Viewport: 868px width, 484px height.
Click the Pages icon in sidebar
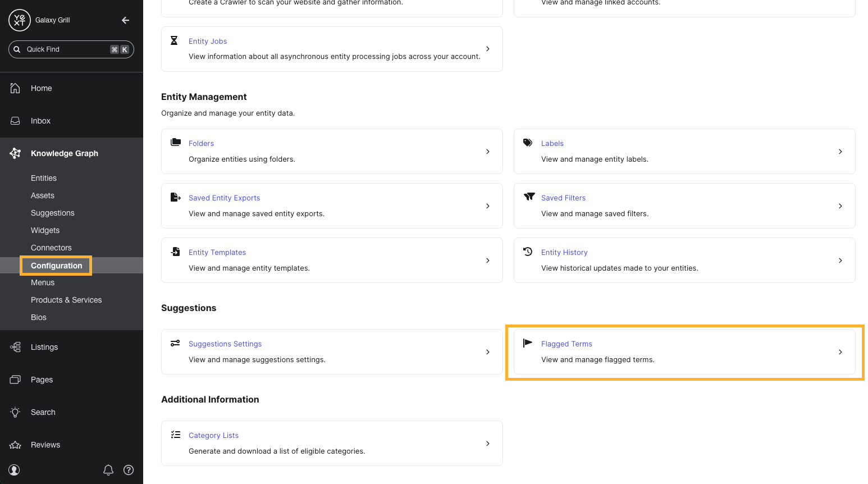tap(15, 380)
